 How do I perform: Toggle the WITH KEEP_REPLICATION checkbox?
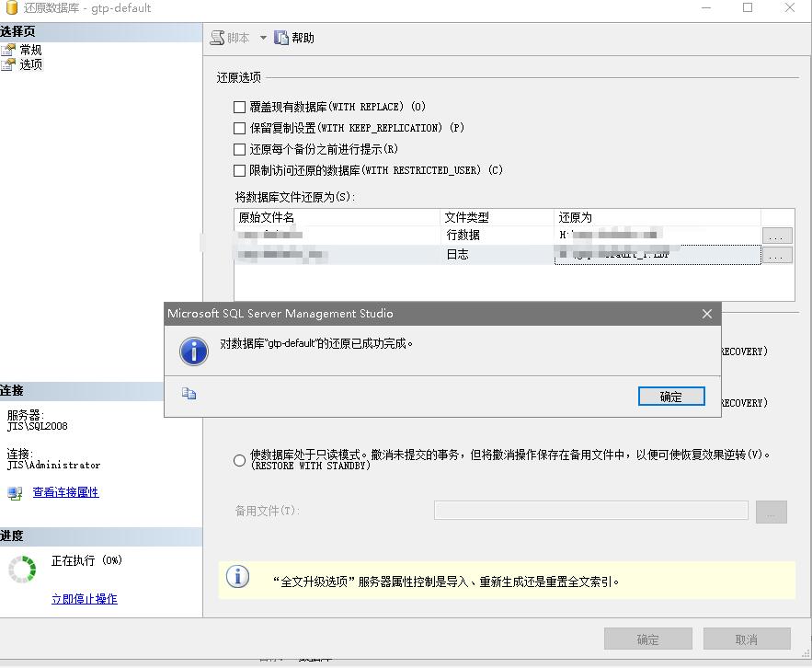239,128
